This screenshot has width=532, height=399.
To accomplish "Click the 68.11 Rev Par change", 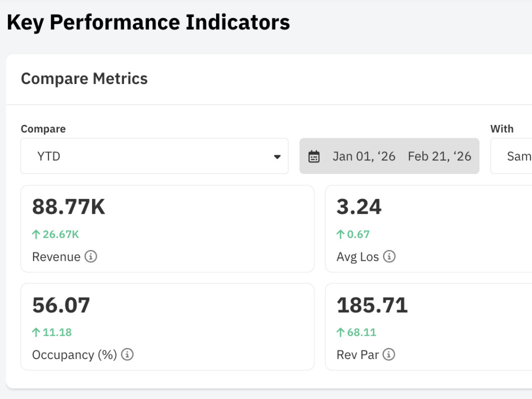I will 362,332.
